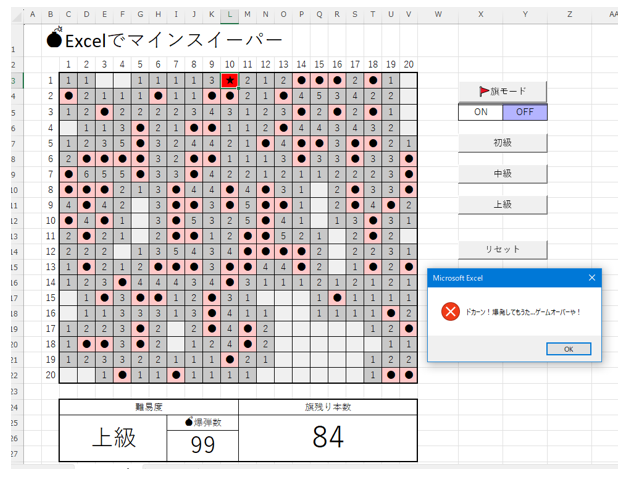Click the bomb at board row 2 column 13
The image size is (628, 477).
coord(283,96)
